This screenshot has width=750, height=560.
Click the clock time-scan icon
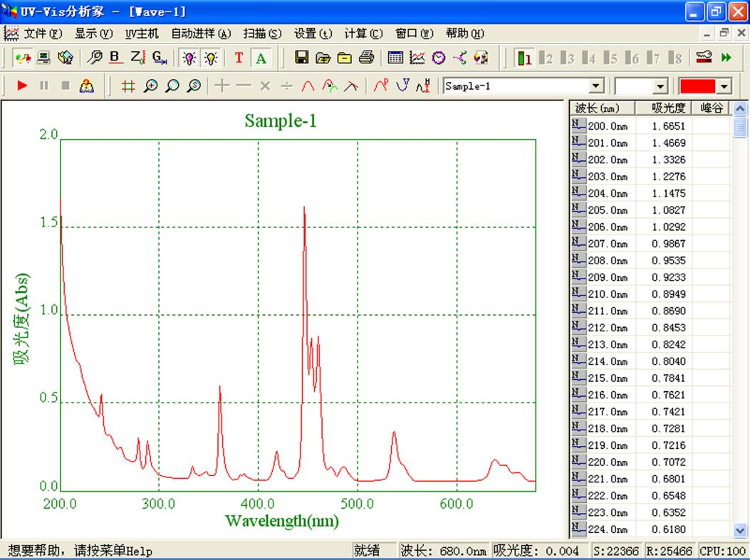[x=439, y=58]
